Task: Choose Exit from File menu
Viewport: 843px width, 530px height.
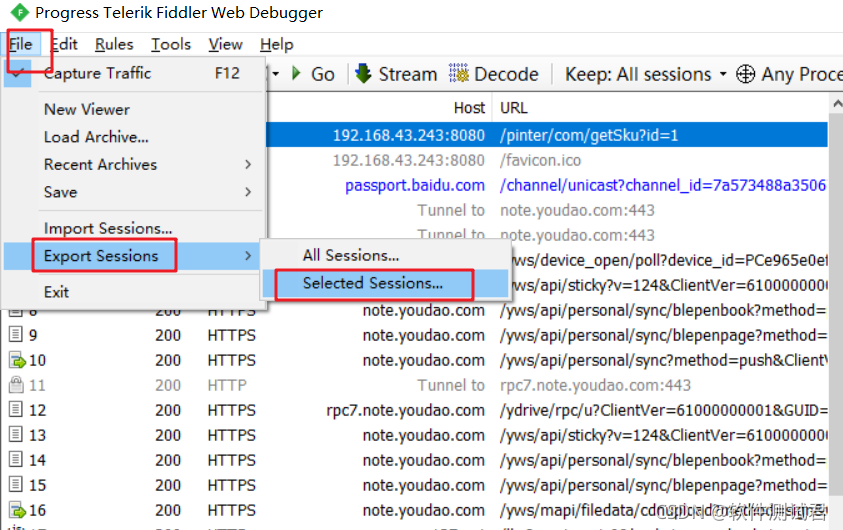Action: pos(133,292)
